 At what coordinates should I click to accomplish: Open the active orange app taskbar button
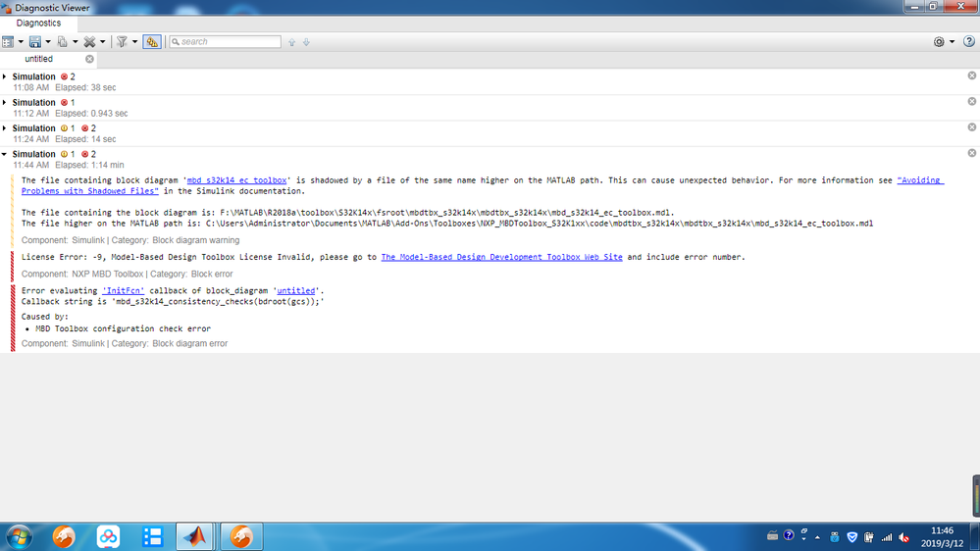(241, 536)
